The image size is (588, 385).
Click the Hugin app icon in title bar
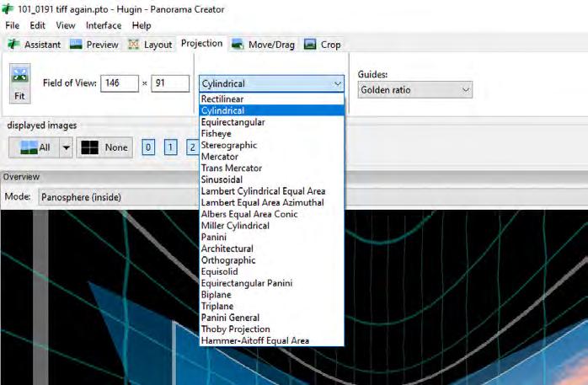tap(8, 8)
